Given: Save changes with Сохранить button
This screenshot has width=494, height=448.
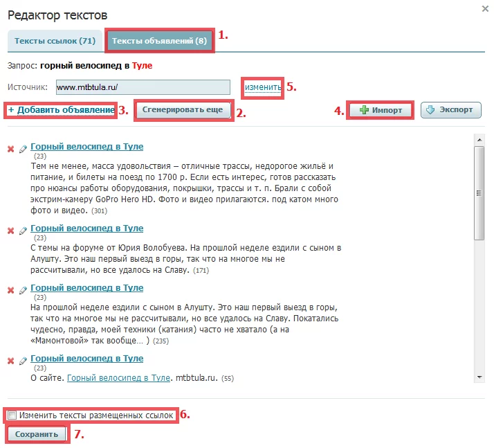Looking at the screenshot, I should [37, 434].
